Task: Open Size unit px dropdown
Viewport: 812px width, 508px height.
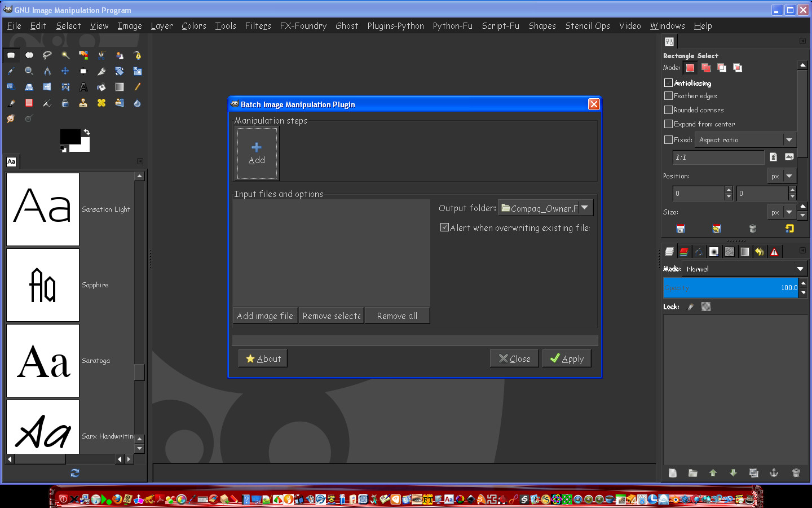Action: point(782,212)
